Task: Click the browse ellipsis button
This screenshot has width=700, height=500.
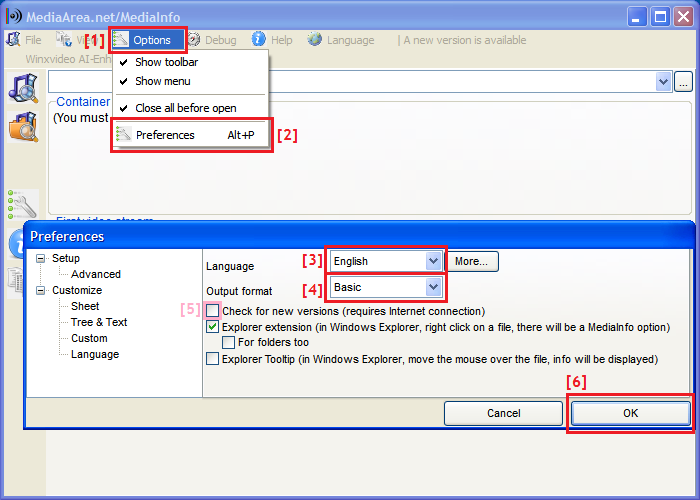Action: [683, 82]
